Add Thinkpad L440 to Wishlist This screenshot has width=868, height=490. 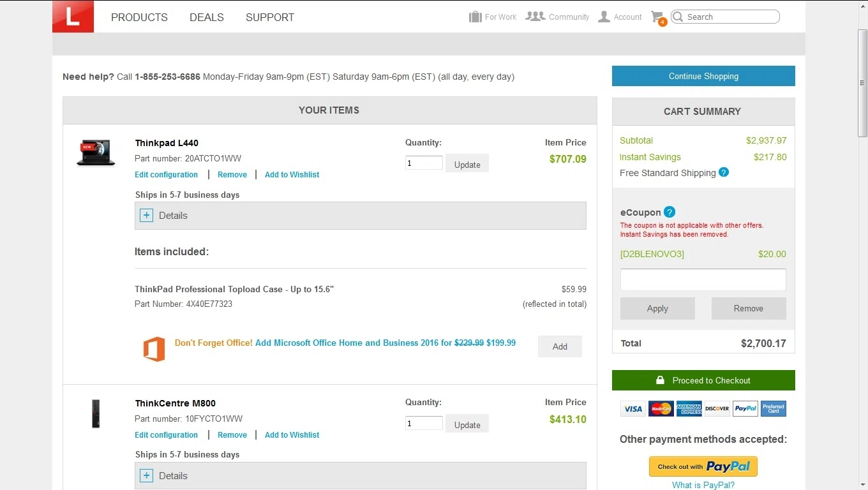[x=292, y=174]
